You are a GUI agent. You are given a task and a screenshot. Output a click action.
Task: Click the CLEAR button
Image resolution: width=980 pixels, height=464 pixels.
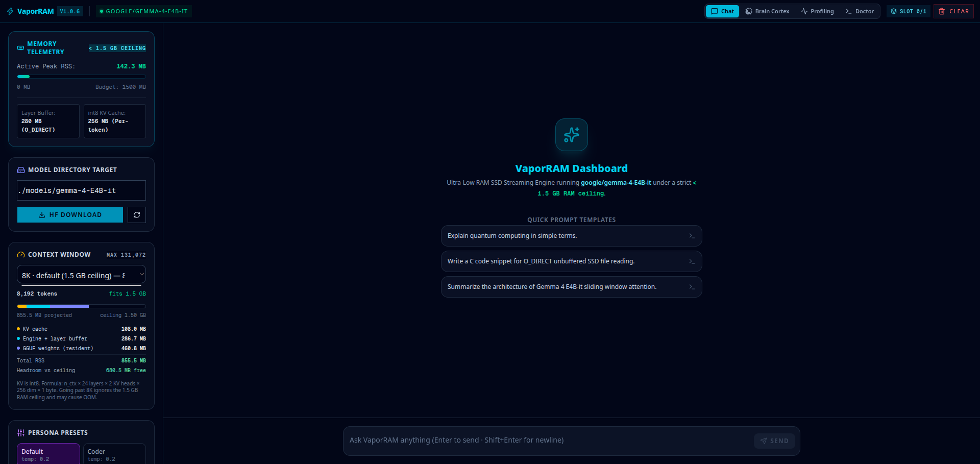(x=953, y=11)
